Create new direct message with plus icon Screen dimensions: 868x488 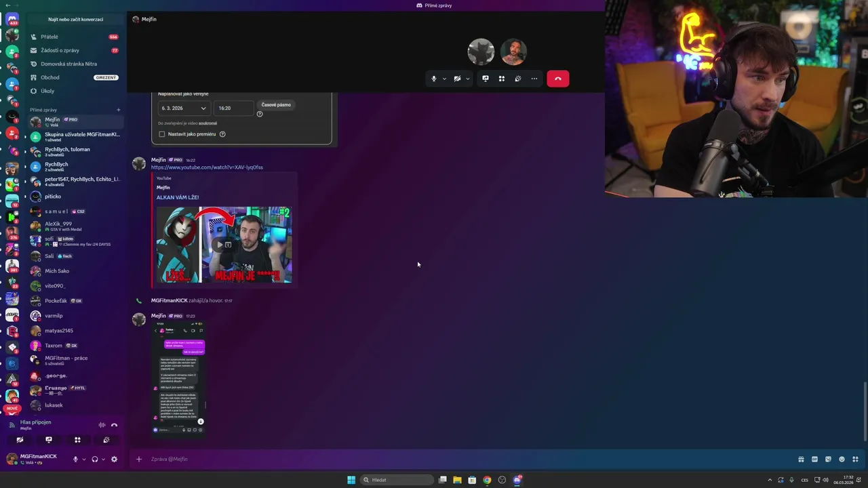click(118, 110)
